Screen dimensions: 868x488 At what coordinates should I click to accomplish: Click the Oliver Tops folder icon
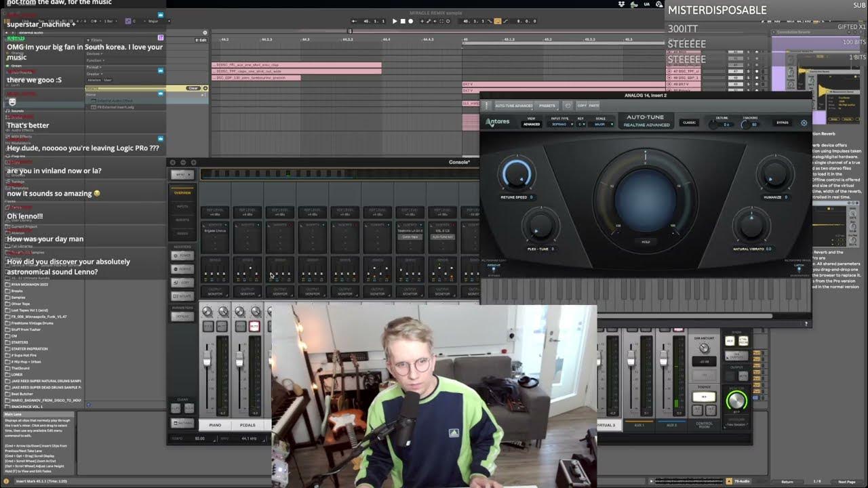(7, 304)
